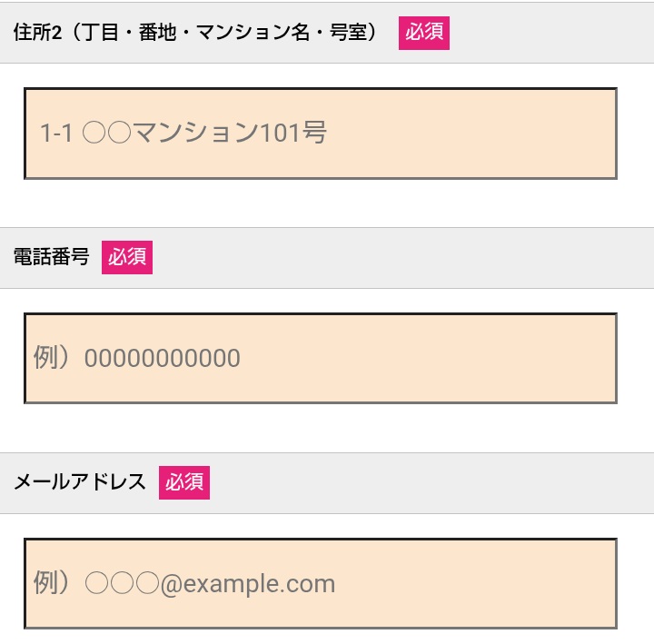Click the '○○○' circles in the email placeholder
The width and height of the screenshot is (654, 644).
point(122,584)
